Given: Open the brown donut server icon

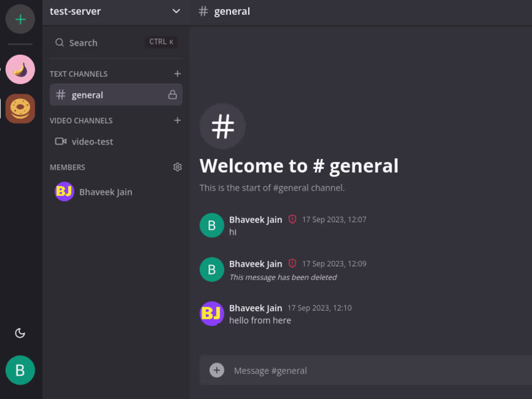Looking at the screenshot, I should [x=20, y=109].
